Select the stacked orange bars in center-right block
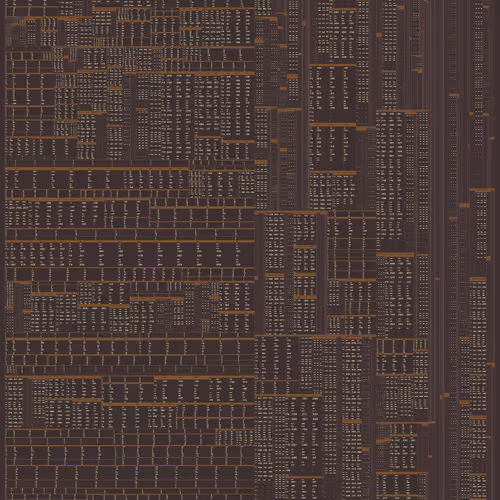Image resolution: width=500 pixels, height=500 pixels. pyautogui.click(x=305, y=273)
